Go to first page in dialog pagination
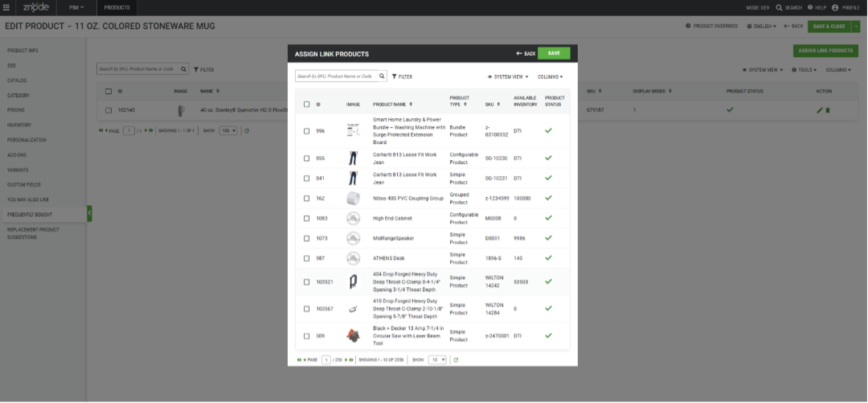 (x=299, y=360)
